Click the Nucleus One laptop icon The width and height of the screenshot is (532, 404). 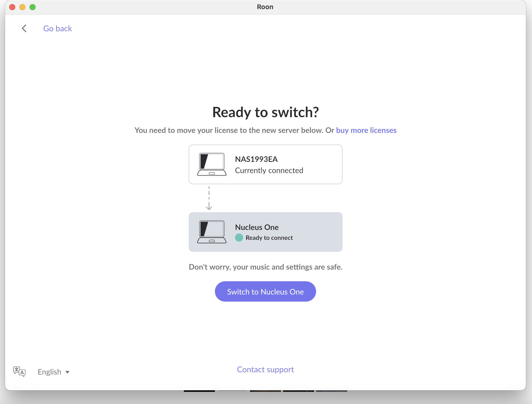click(x=212, y=232)
